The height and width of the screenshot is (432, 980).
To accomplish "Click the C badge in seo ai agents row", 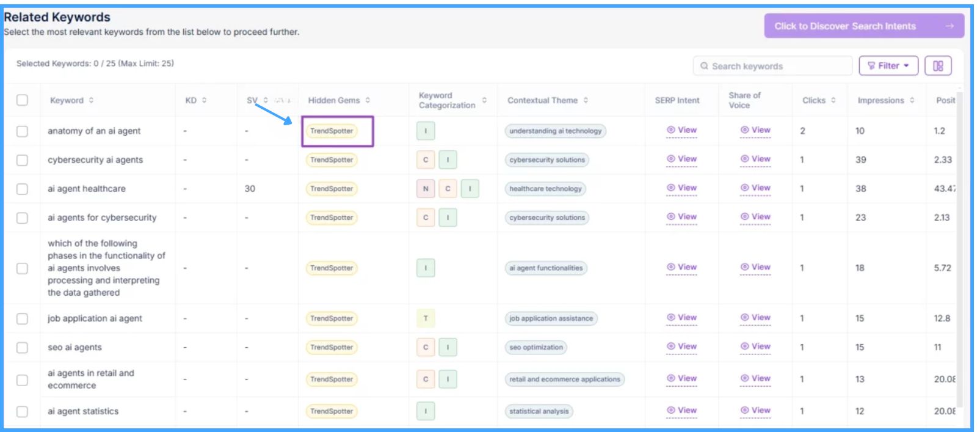I will [426, 347].
